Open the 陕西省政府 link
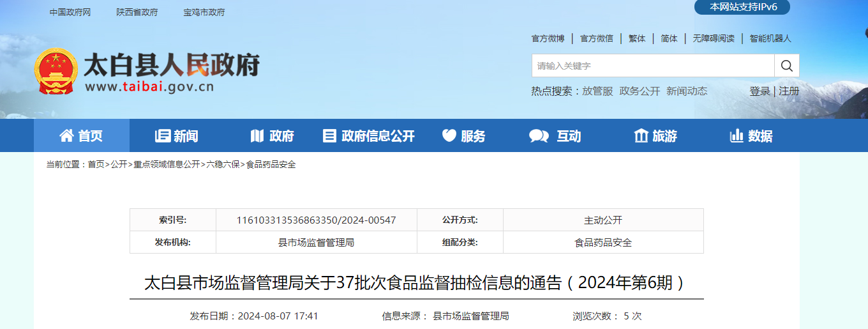The height and width of the screenshot is (329, 868). point(137,13)
